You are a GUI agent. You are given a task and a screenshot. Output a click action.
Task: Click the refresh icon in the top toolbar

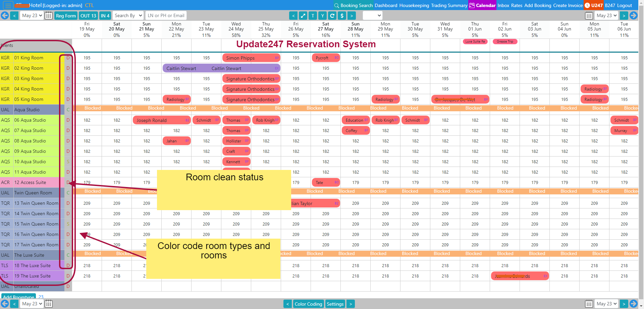[x=332, y=15]
